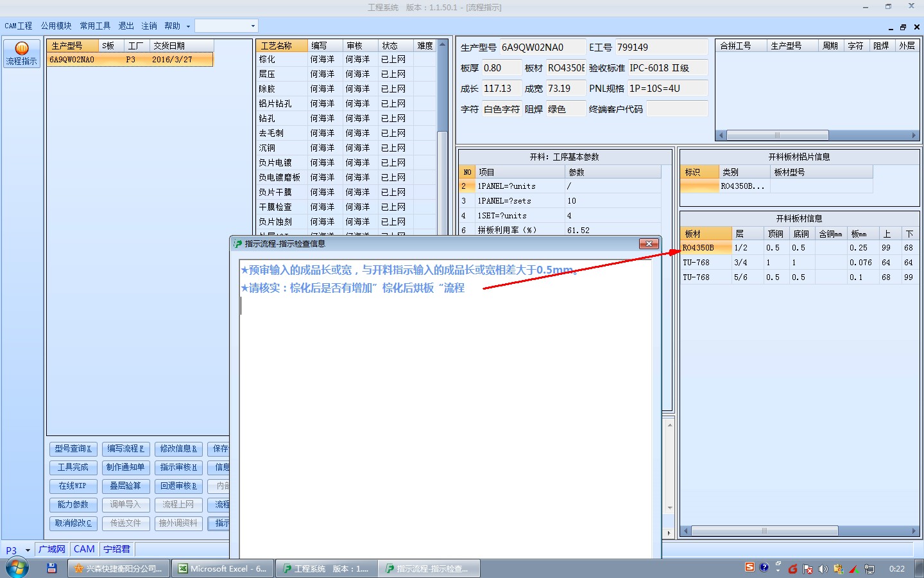Open Action Center flag tray icon
Viewport: 924px width, 578px height.
point(808,569)
